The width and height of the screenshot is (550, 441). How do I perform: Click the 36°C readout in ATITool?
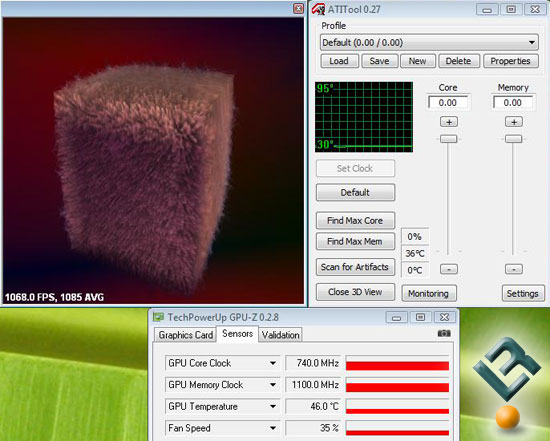(415, 253)
